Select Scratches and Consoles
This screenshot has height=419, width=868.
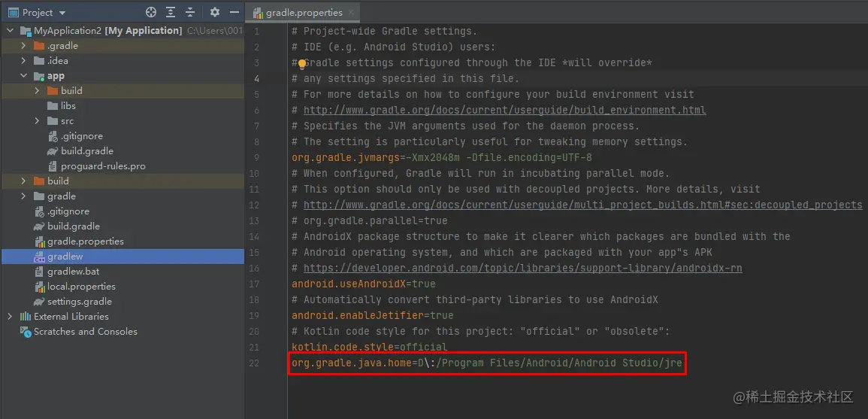click(x=85, y=332)
